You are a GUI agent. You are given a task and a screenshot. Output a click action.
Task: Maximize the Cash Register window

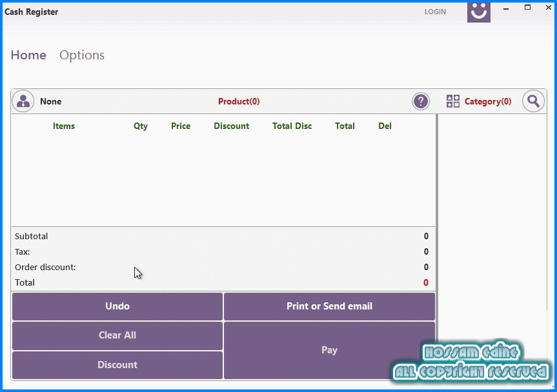click(527, 8)
